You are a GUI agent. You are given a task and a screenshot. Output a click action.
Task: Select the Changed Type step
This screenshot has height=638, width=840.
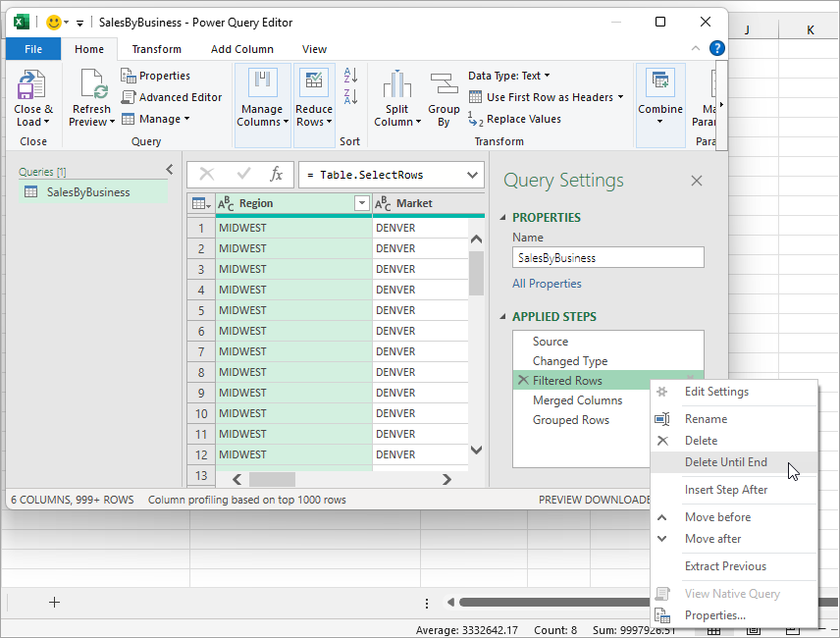608,361
